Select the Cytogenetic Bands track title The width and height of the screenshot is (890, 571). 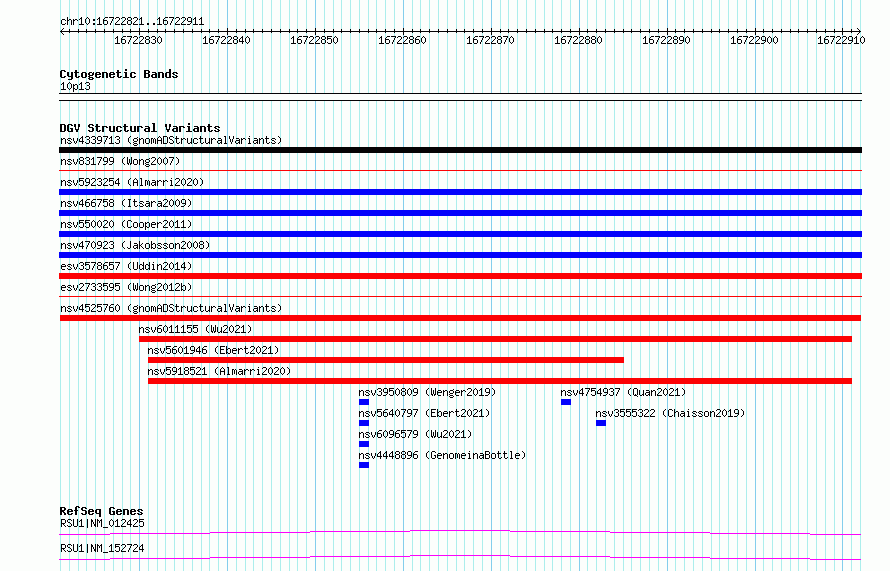(119, 74)
